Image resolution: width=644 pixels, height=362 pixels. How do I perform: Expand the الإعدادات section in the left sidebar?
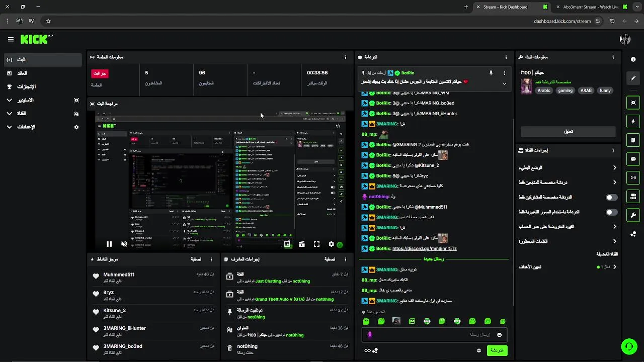10,127
